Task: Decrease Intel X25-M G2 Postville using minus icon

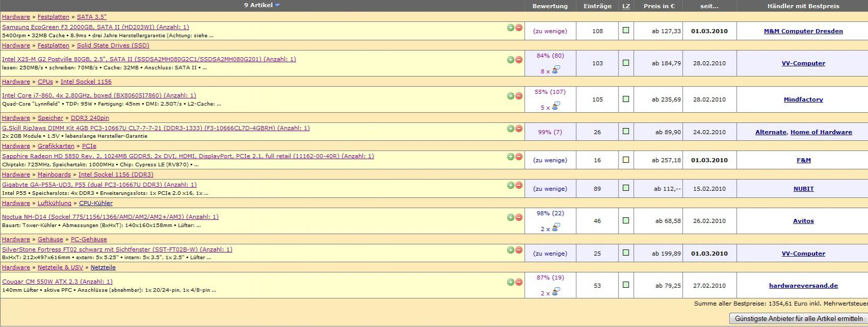Action: click(x=519, y=60)
